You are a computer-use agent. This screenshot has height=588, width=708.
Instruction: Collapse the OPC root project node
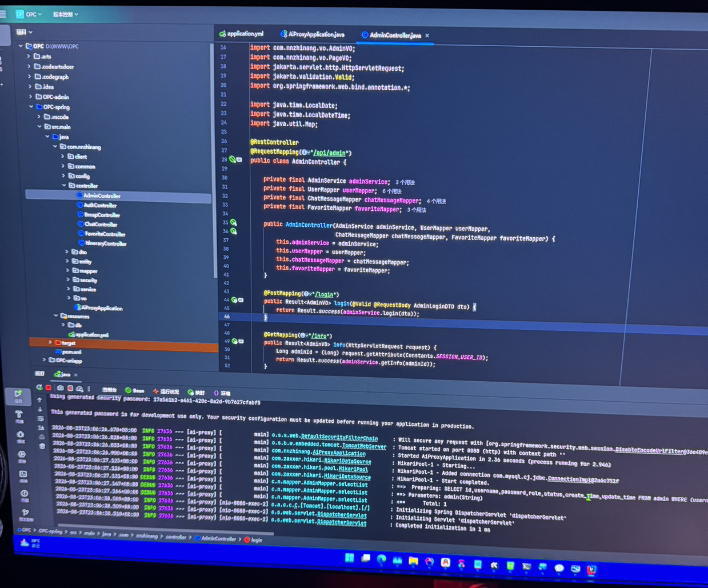click(21, 46)
